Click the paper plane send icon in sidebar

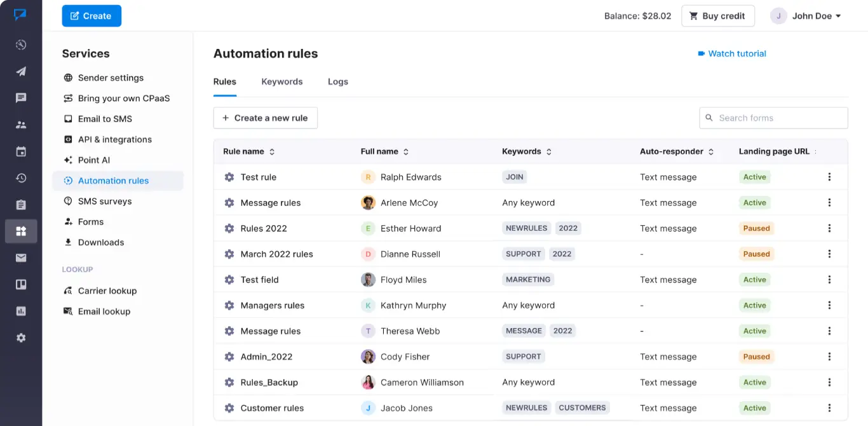(21, 71)
